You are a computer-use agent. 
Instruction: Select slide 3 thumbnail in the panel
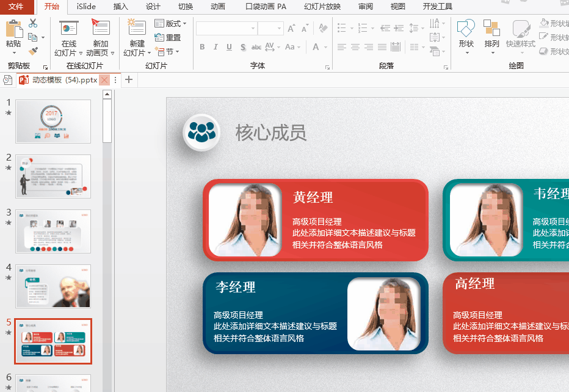coord(54,230)
